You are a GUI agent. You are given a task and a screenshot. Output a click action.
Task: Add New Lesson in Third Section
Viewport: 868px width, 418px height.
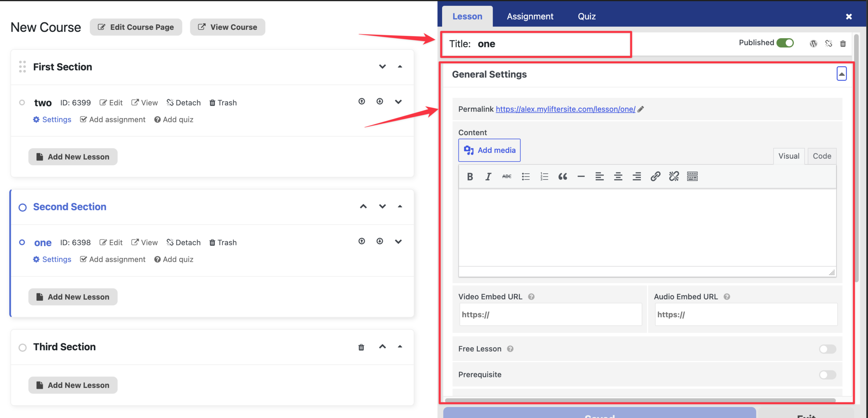tap(73, 385)
